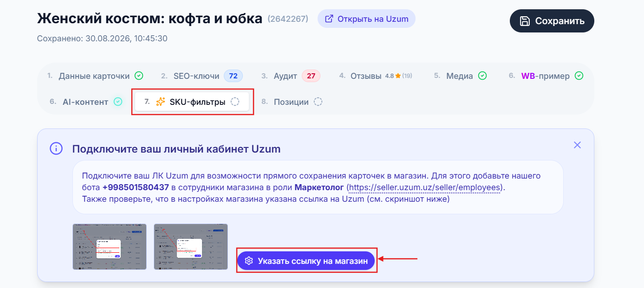Open the first instruction screenshot thumbnail
This screenshot has width=644, height=288.
110,247
